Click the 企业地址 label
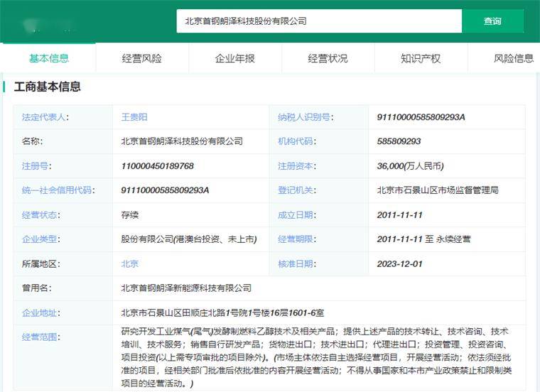540x392 pixels. tap(41, 312)
